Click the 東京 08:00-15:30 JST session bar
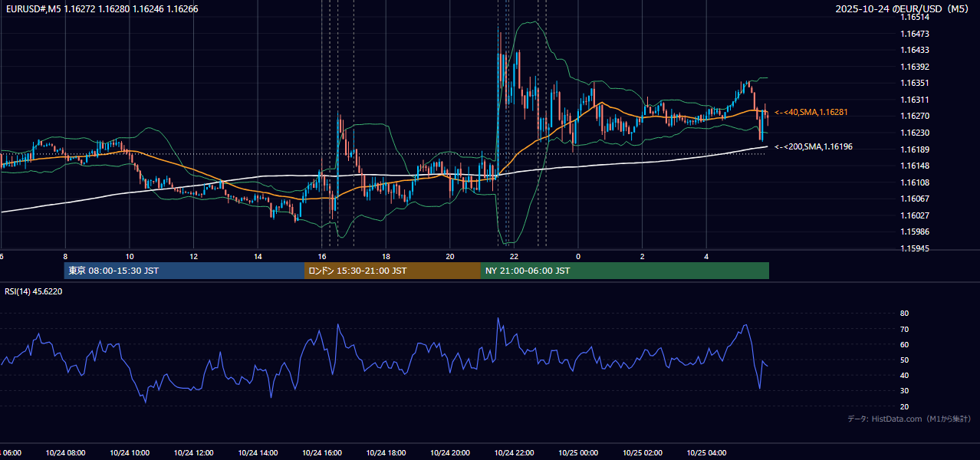The image size is (980, 460). pos(184,271)
